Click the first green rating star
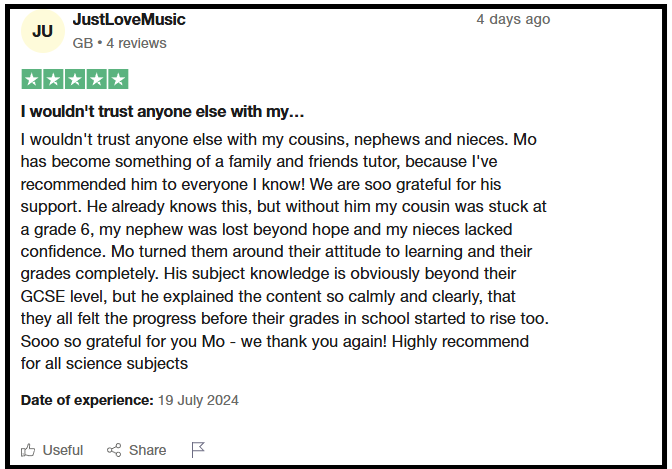This screenshot has width=672, height=469. tap(32, 79)
